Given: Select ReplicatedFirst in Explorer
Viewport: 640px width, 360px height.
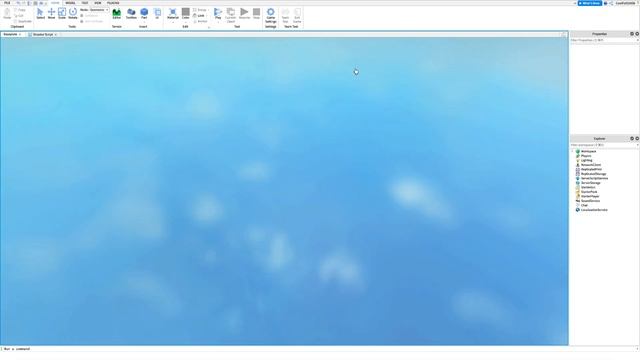Looking at the screenshot, I should tap(591, 169).
